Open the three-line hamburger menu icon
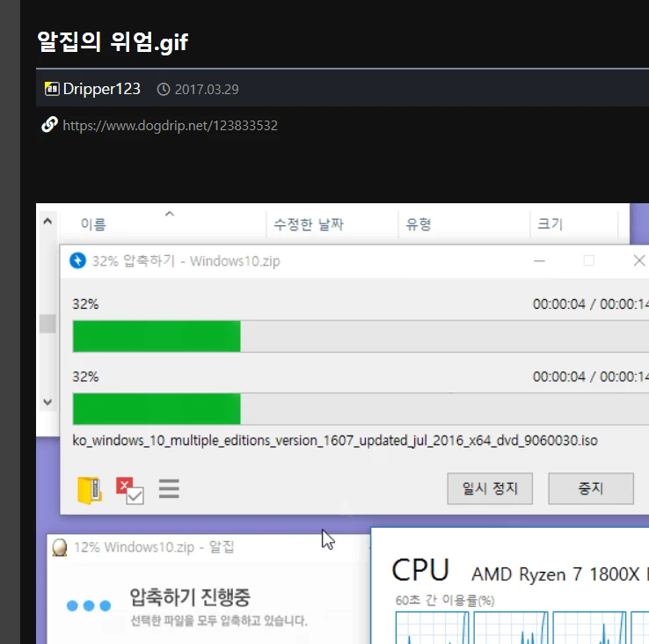This screenshot has width=649, height=644. click(169, 488)
